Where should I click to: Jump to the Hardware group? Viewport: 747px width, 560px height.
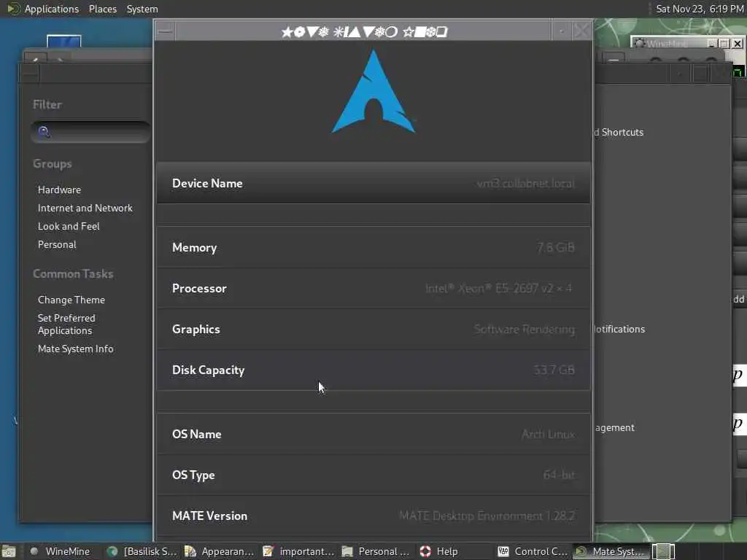[59, 190]
